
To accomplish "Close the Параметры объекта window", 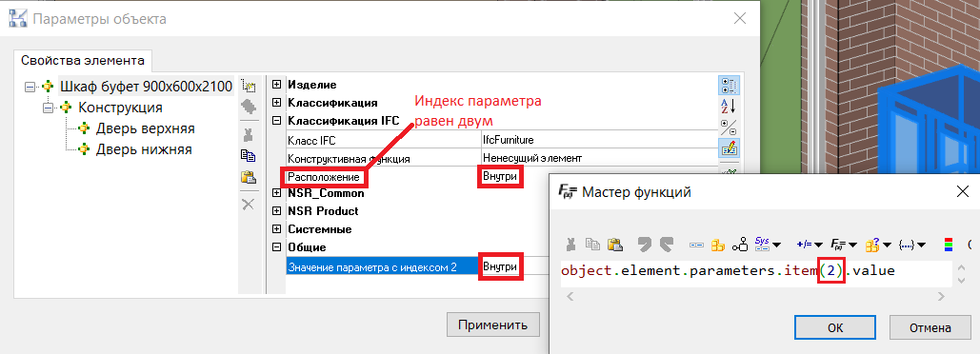I will pyautogui.click(x=740, y=19).
